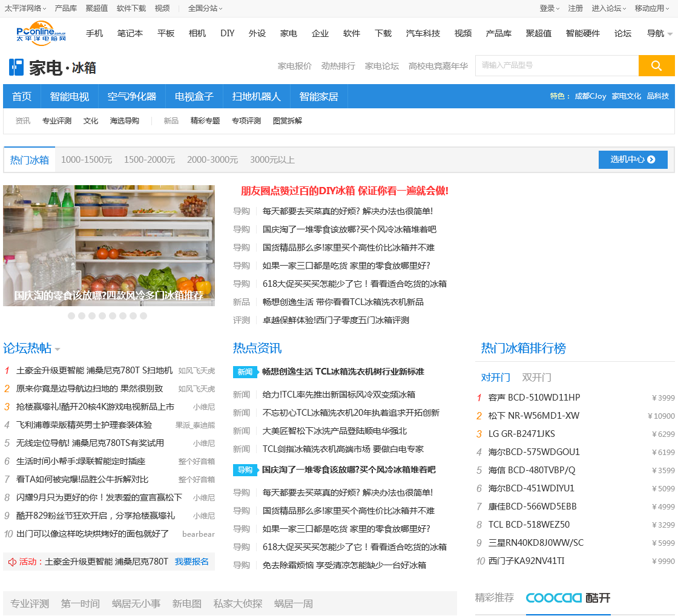Click the megaphone activity icon

click(x=12, y=562)
